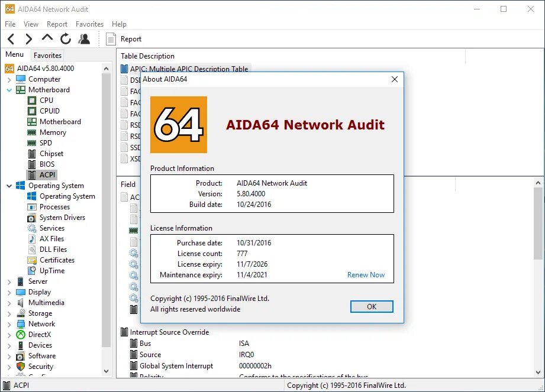Expand the Network tree node
The width and height of the screenshot is (545, 392).
[x=9, y=324]
